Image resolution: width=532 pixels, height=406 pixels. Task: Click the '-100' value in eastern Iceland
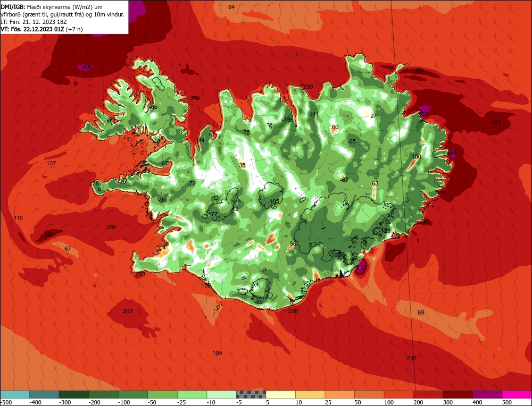coord(415,156)
